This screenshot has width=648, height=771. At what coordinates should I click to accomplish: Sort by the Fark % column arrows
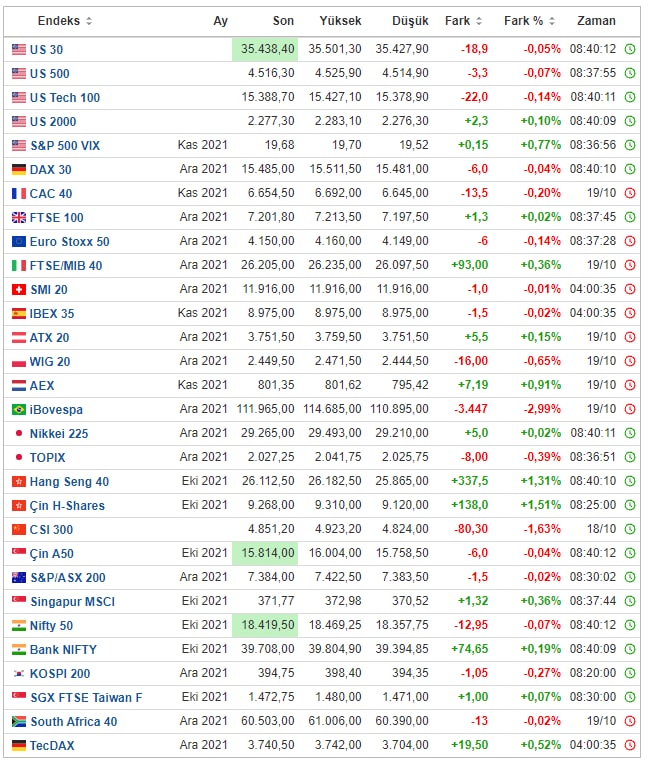552,21
